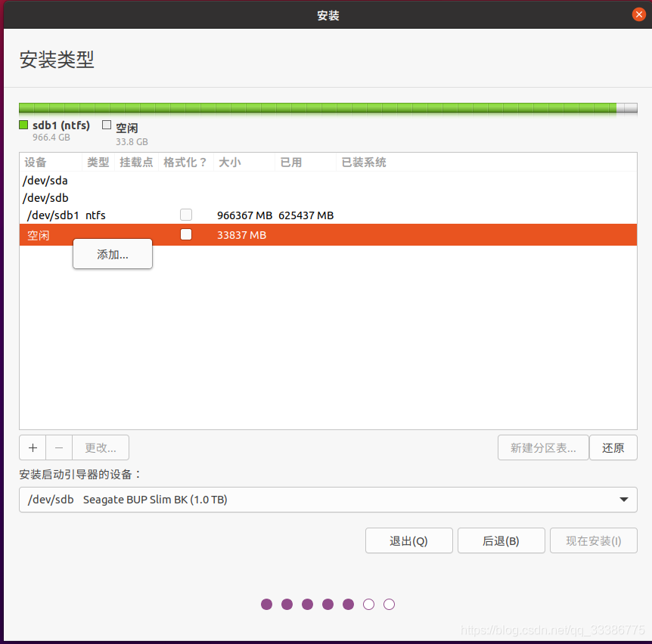Click the 966367 MB size value
Viewport: 652px width, 644px height.
(244, 215)
